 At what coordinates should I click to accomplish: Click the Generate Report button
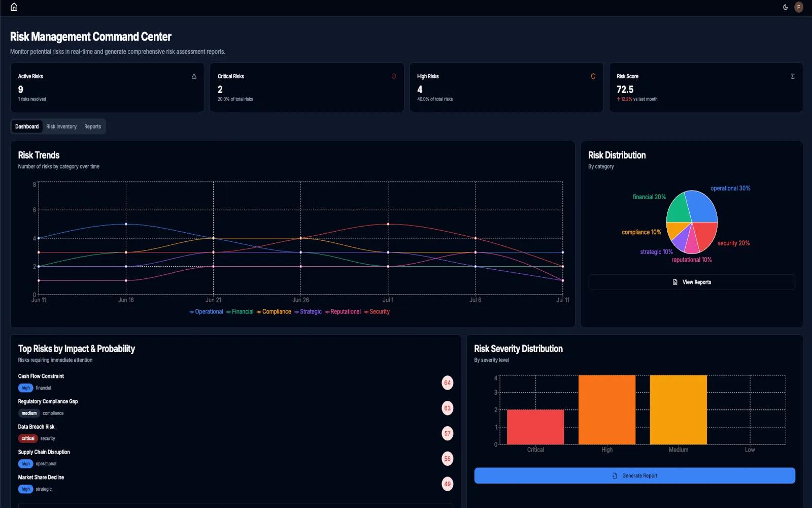click(634, 475)
